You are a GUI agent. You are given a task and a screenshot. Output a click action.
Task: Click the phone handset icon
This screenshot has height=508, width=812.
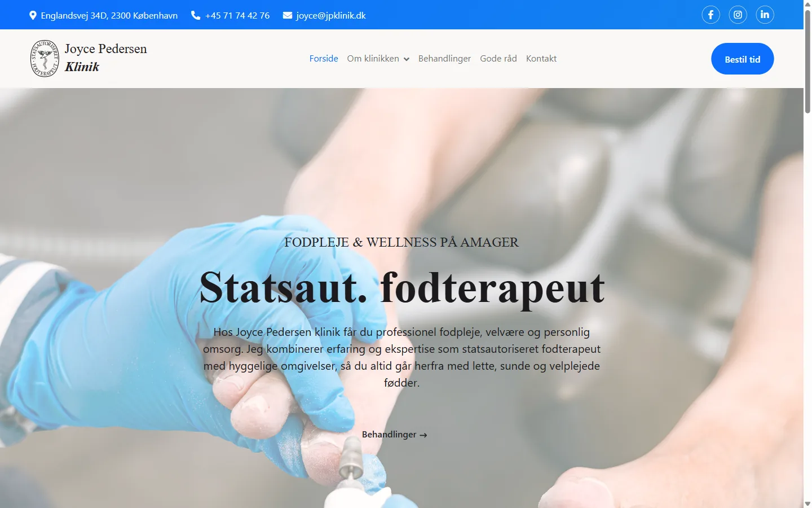pos(196,15)
